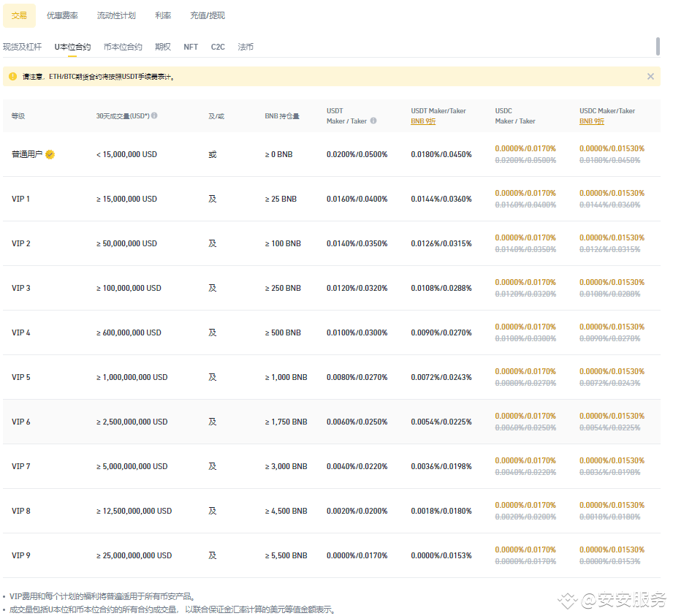Viewport: 673px width, 616px height.
Task: Close the ETH/BTC futures fee notice banner
Action: [x=650, y=76]
